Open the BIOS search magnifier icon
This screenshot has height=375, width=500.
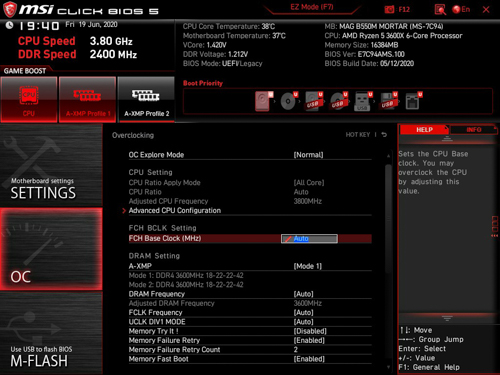pos(440,10)
